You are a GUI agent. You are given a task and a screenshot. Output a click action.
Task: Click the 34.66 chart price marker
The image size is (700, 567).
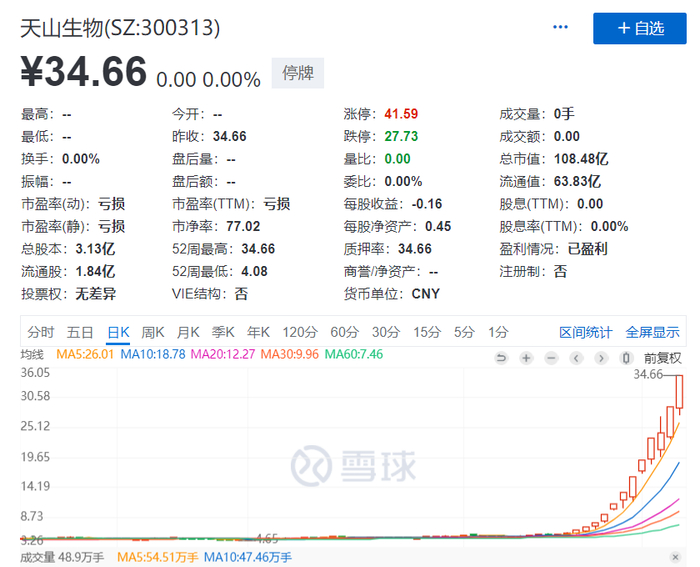648,374
